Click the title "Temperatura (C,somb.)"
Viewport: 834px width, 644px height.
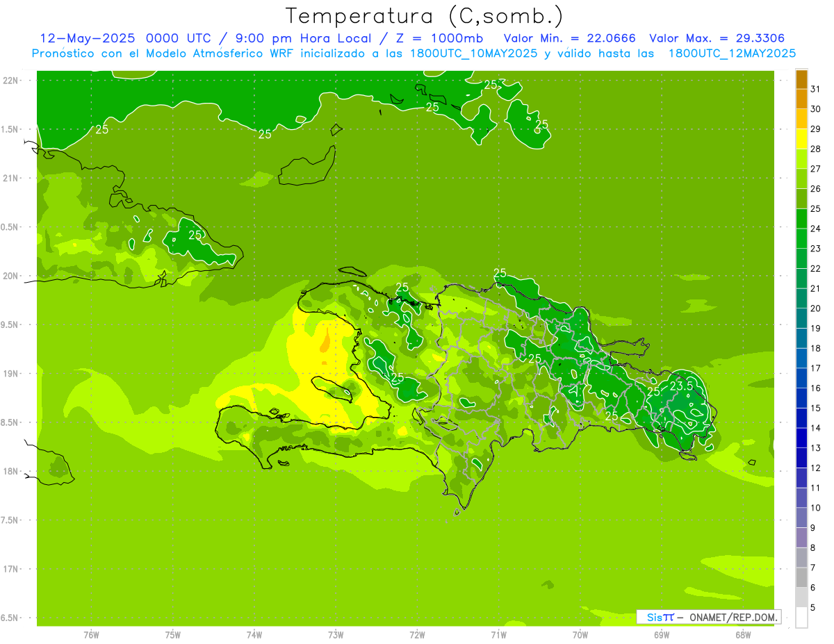coord(424,16)
